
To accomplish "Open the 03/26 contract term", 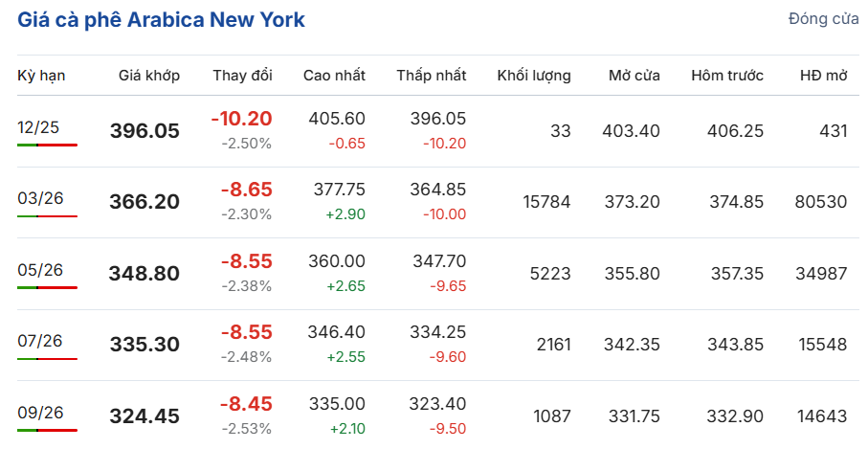I will pyautogui.click(x=40, y=198).
